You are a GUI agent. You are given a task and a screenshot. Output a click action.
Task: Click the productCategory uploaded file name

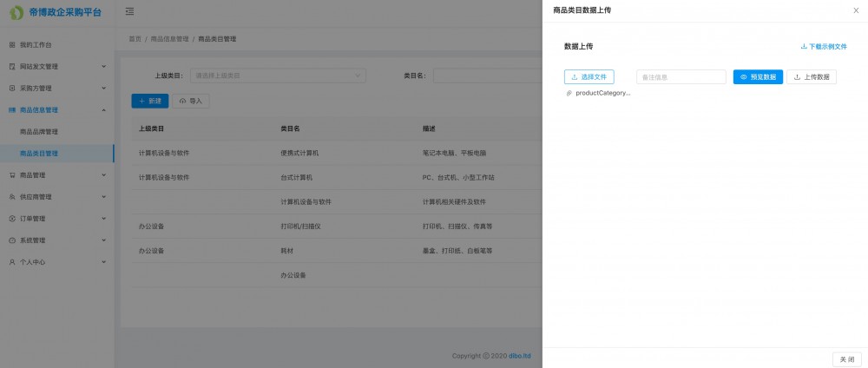click(603, 93)
